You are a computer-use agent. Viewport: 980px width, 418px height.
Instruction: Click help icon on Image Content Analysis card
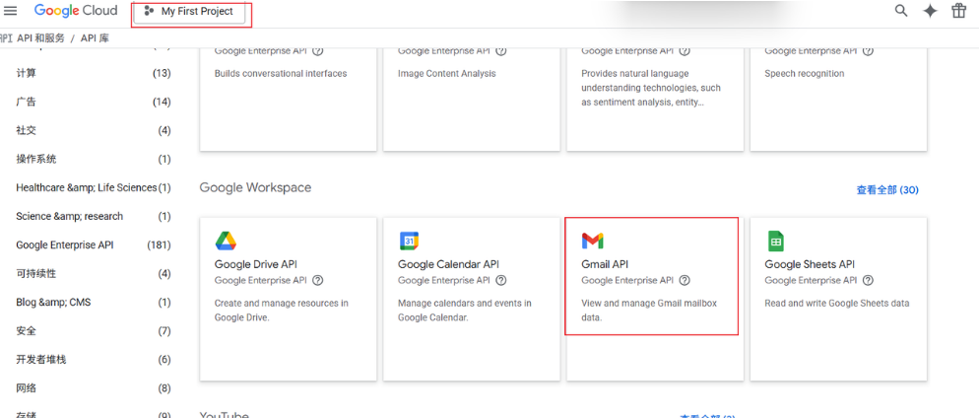tap(500, 51)
